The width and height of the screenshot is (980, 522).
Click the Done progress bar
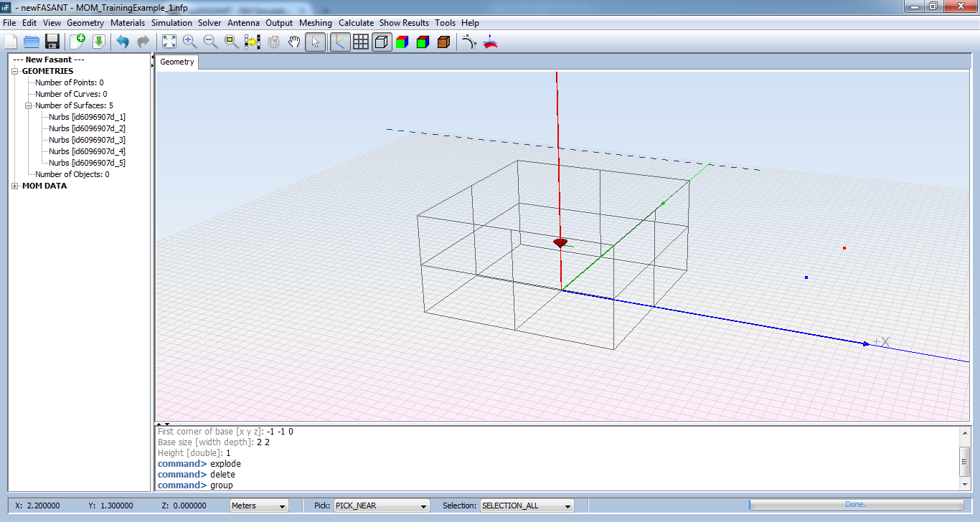coord(854,505)
